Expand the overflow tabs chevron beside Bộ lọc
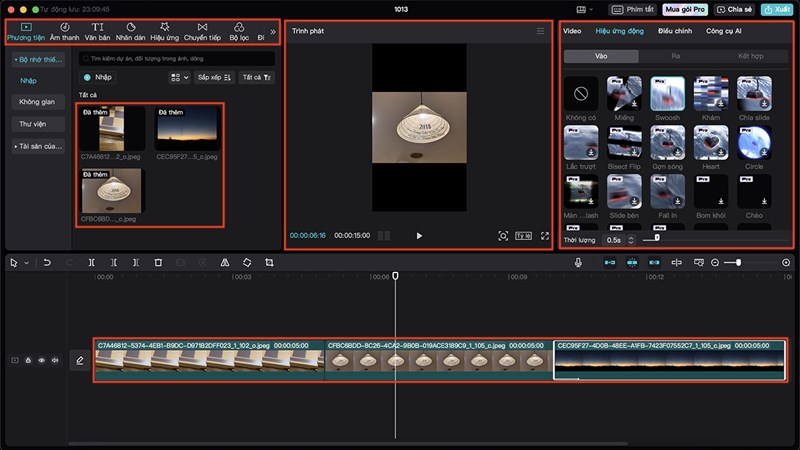 (x=273, y=31)
